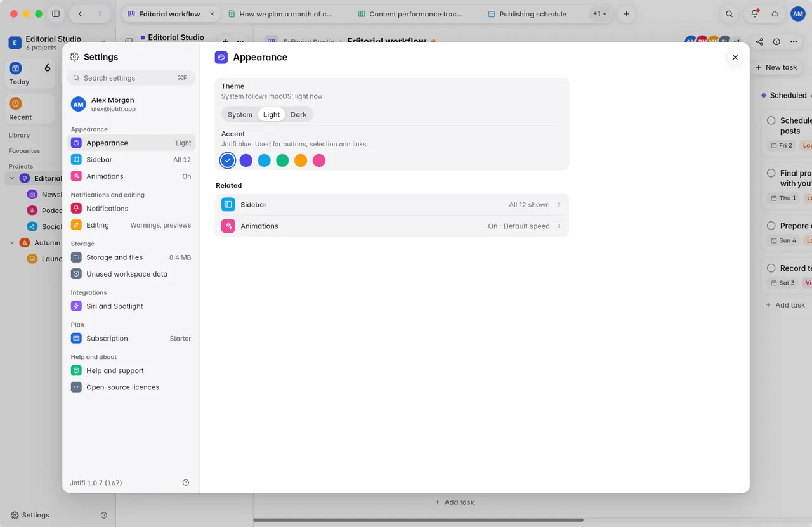Focus the Search settings field
This screenshot has width=812, height=527.
(x=131, y=78)
